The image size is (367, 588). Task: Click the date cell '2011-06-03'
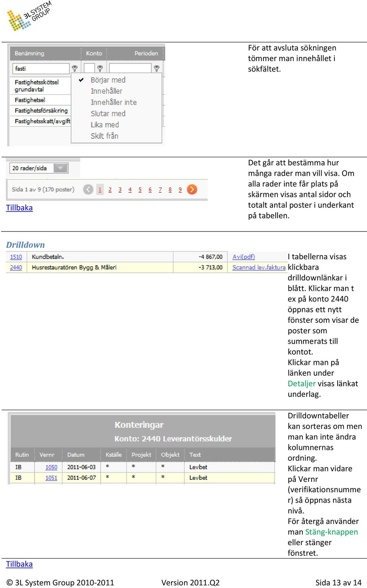(x=81, y=467)
